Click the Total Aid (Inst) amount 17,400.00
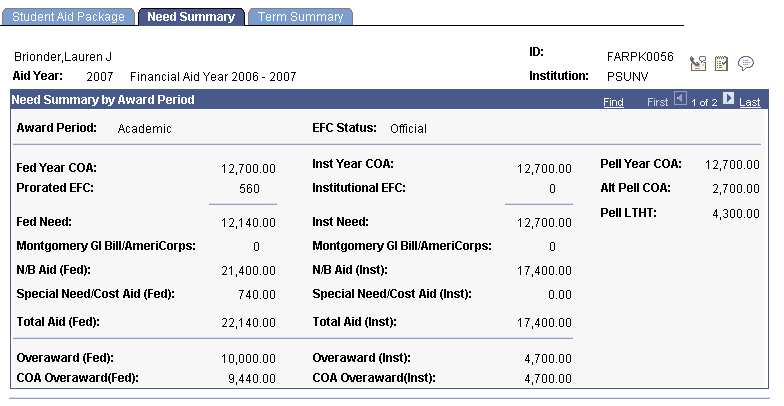 pyautogui.click(x=544, y=322)
